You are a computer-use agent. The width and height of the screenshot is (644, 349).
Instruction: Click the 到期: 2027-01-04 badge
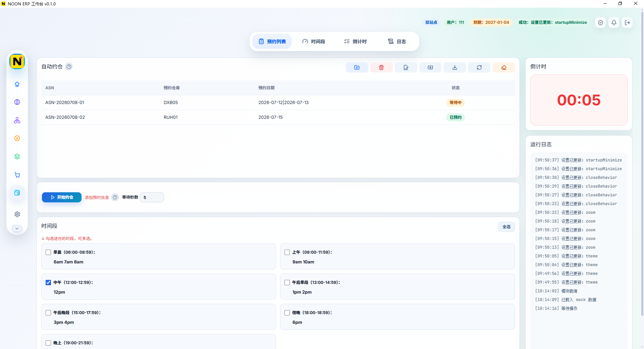(491, 22)
